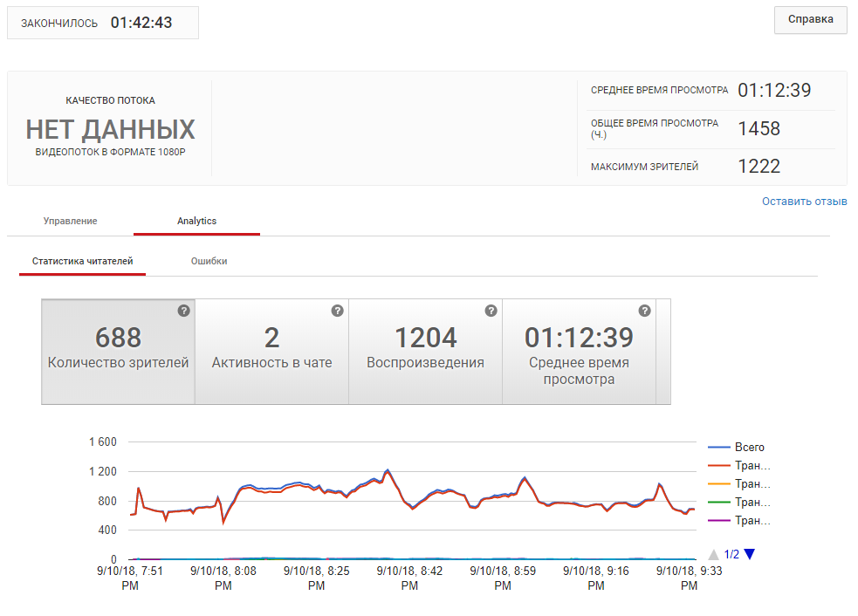Image resolution: width=858 pixels, height=616 pixels.
Task: Click the Оставить отзыв link
Action: (x=804, y=202)
